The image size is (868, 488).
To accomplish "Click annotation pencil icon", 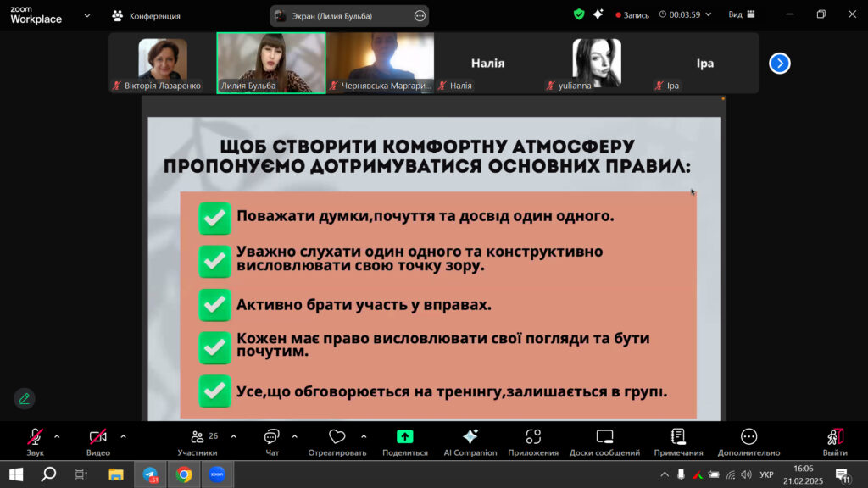I will (25, 398).
